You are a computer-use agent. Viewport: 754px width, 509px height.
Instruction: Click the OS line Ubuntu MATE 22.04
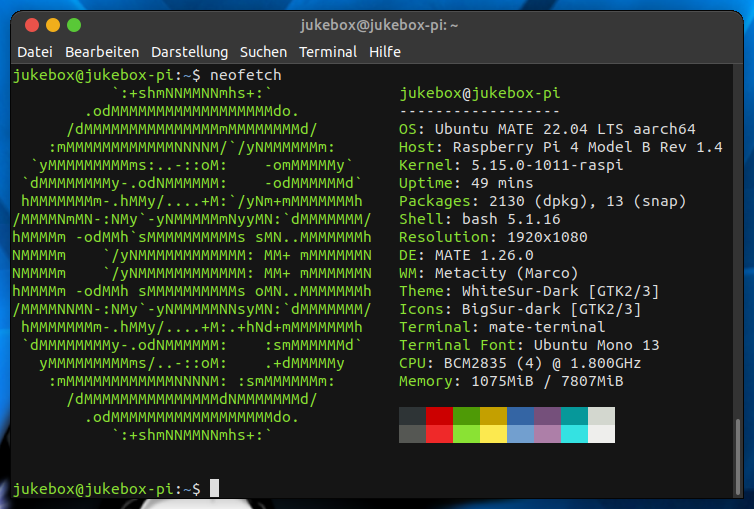547,129
